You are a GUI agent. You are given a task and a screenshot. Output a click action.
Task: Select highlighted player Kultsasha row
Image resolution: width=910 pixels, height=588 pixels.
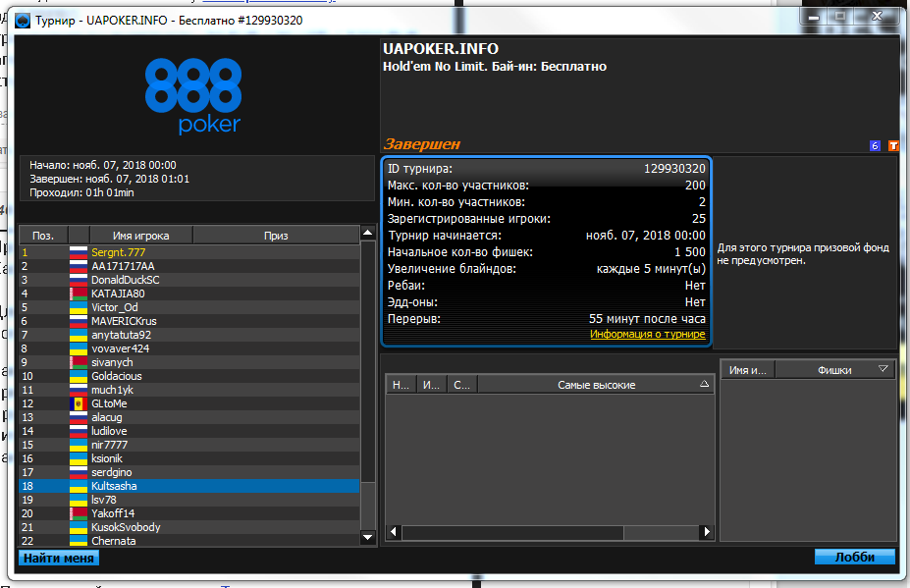pyautogui.click(x=189, y=486)
